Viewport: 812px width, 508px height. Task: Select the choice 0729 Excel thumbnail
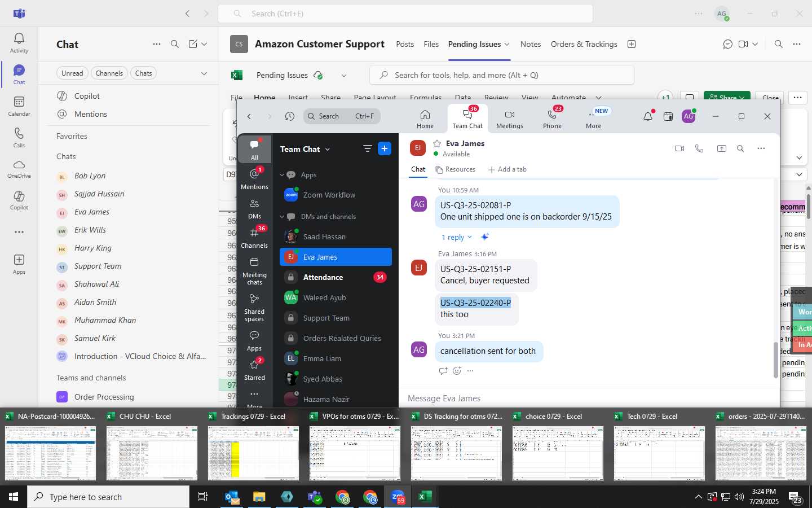coord(558,446)
